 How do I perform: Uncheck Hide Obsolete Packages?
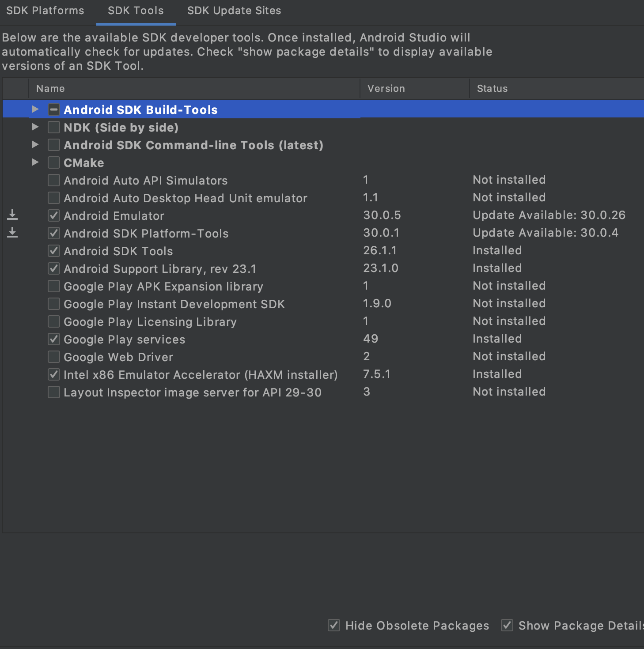click(334, 625)
